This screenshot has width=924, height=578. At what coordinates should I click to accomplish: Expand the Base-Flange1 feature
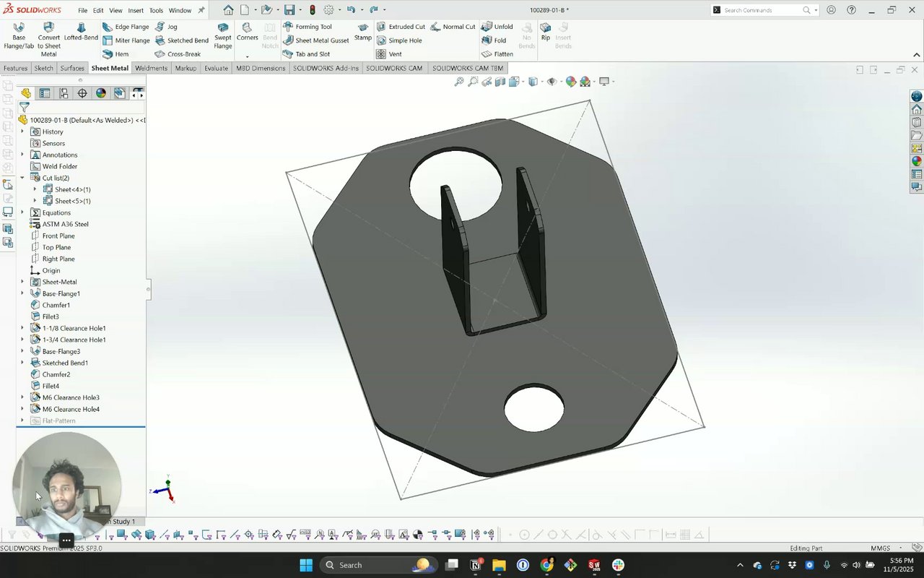pyautogui.click(x=22, y=293)
